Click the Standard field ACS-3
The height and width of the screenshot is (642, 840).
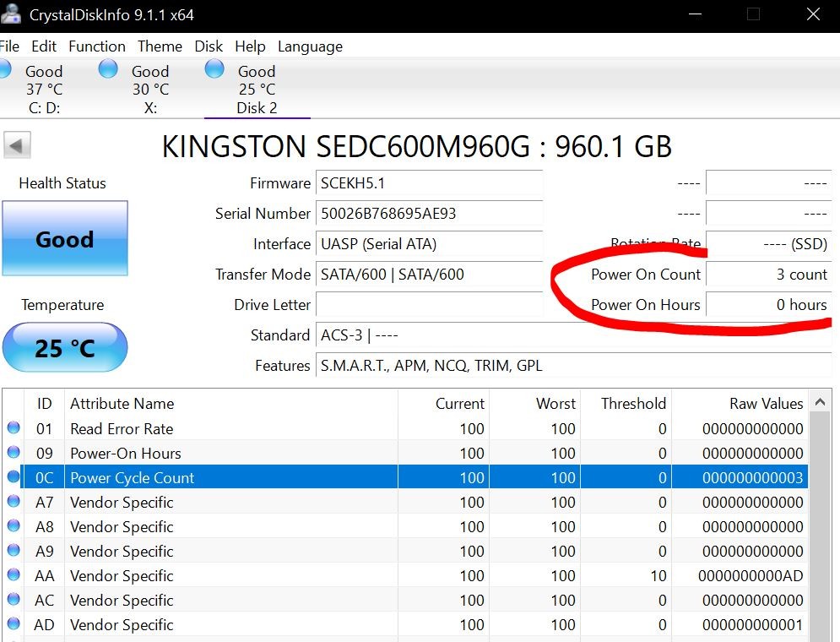click(574, 335)
